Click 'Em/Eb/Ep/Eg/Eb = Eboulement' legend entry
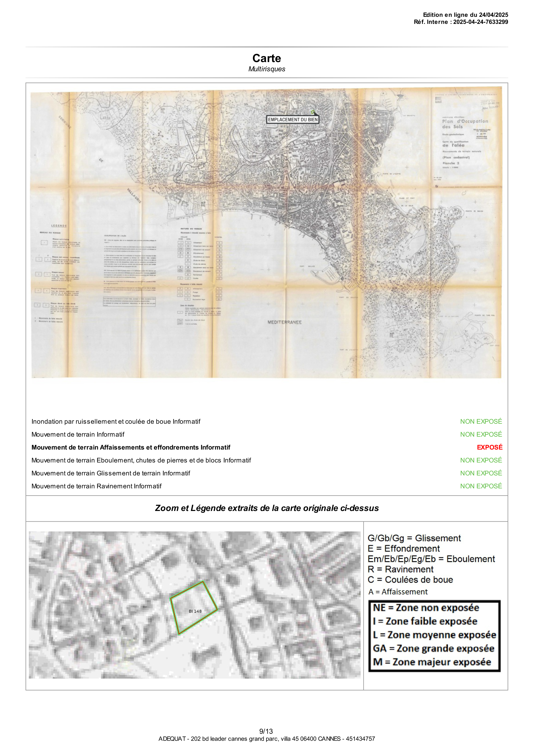Screen dimensions: 534x756 [x=431, y=559]
